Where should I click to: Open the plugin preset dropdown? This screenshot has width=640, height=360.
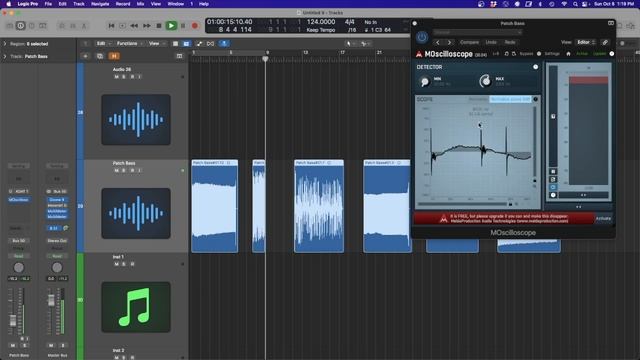(x=478, y=32)
